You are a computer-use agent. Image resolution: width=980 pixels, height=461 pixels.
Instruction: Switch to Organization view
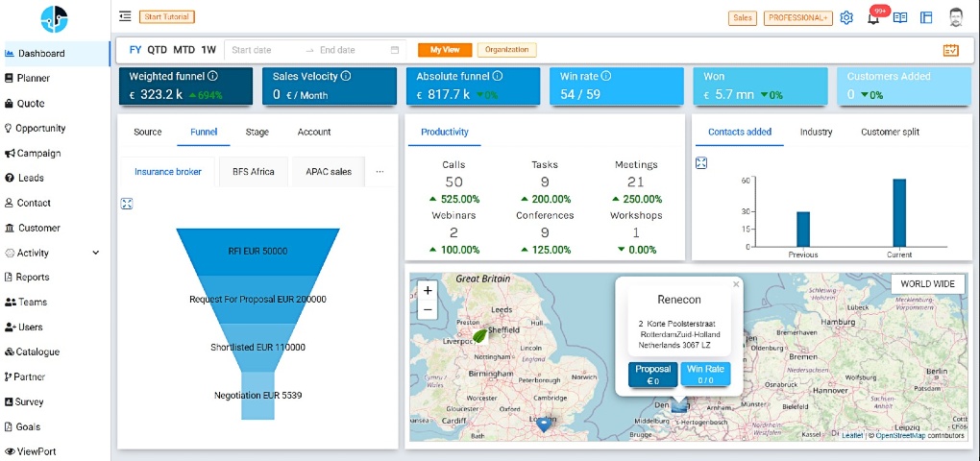tap(507, 50)
